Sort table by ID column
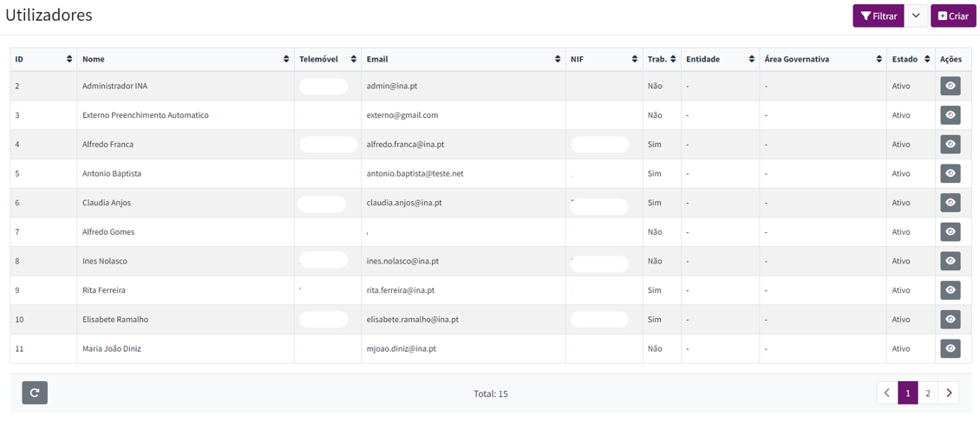Image resolution: width=980 pixels, height=428 pixels. tap(69, 60)
